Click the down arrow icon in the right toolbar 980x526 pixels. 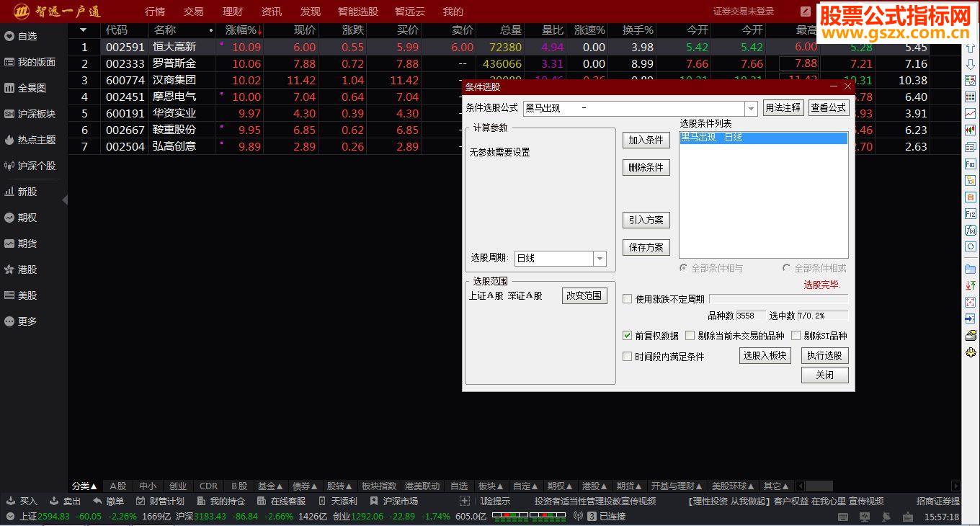coord(971,65)
